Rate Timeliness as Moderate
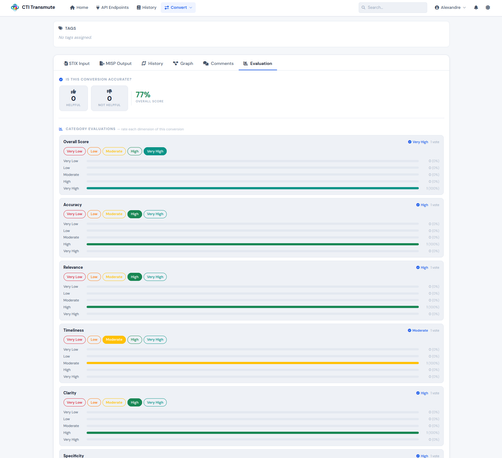 [x=114, y=340]
